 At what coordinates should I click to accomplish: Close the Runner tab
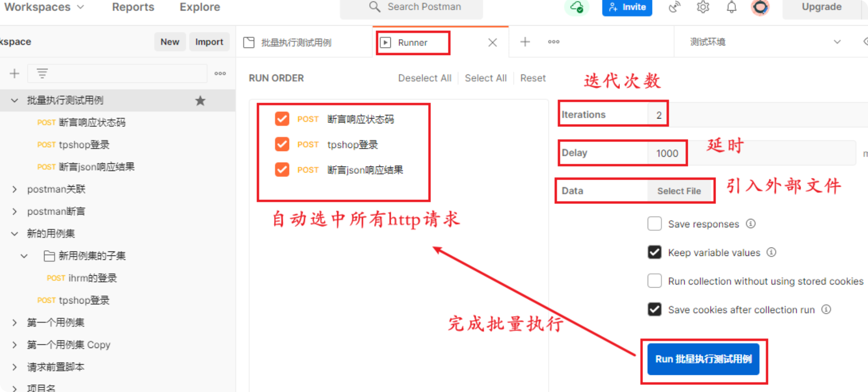point(493,42)
